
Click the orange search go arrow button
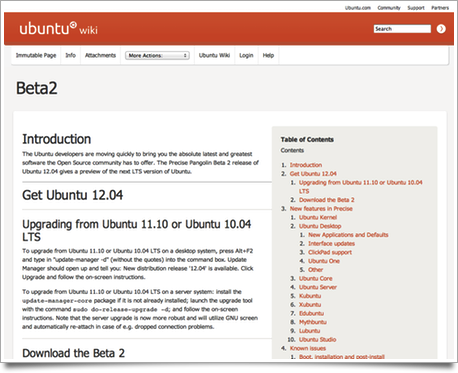(441, 29)
